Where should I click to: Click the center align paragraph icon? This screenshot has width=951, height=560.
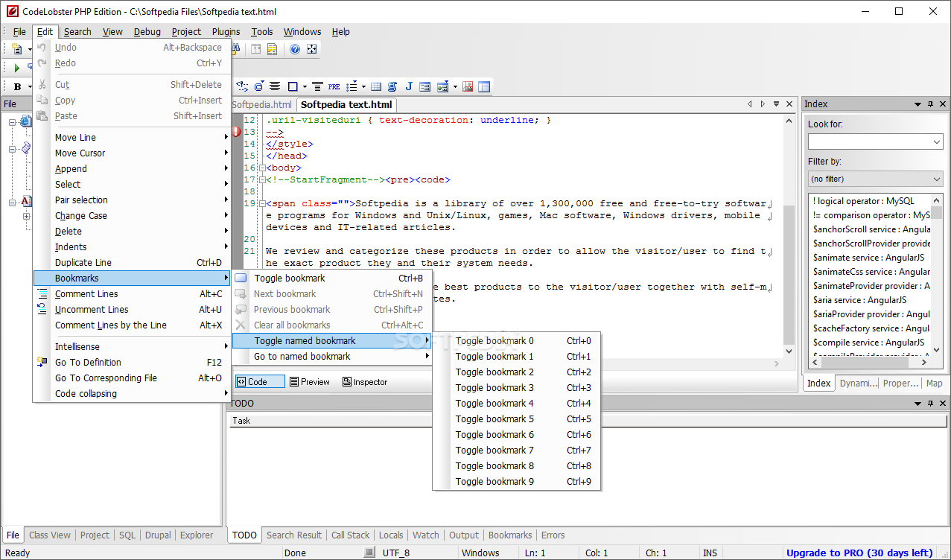click(275, 86)
